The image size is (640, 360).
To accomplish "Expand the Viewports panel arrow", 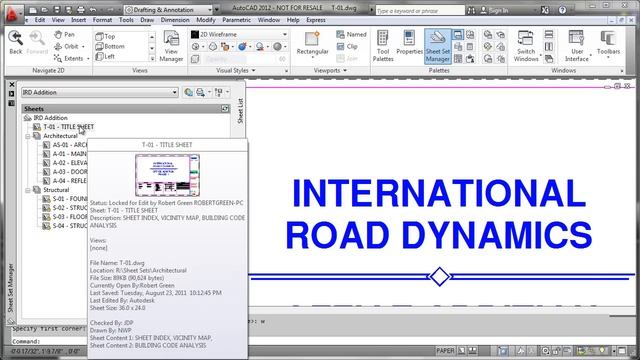I will point(345,71).
